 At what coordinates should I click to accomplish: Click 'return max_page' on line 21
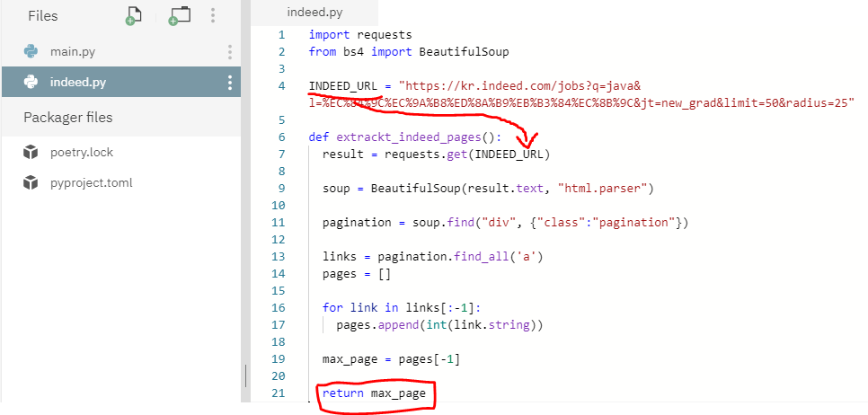374,393
